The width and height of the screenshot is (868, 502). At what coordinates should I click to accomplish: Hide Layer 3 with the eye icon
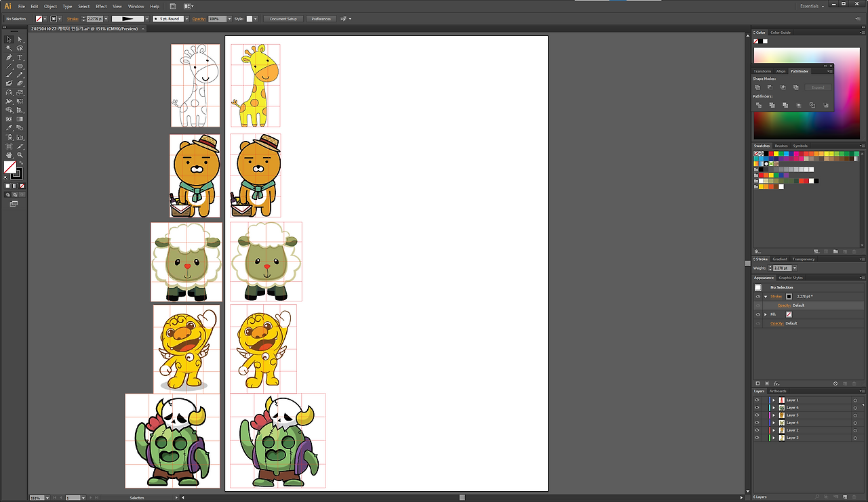tap(757, 438)
